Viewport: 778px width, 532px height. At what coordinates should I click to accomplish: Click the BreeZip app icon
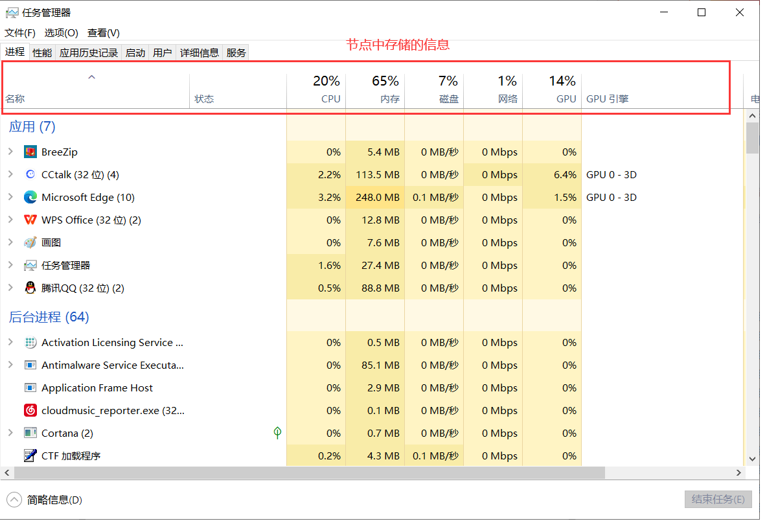30,152
